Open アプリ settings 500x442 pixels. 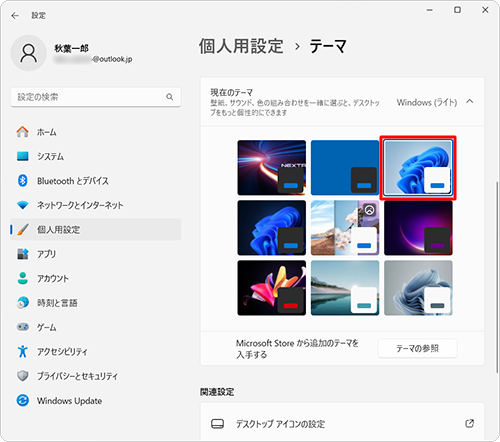click(96, 254)
